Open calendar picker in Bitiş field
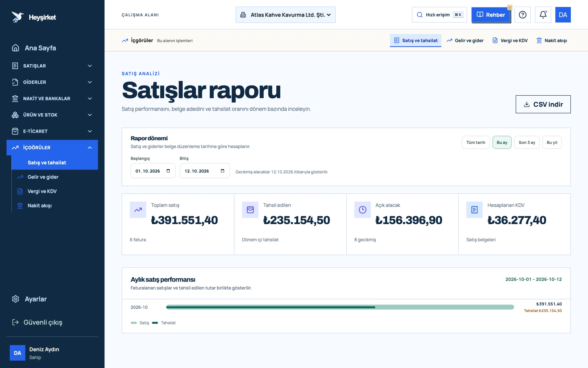Image resolution: width=588 pixels, height=368 pixels. tap(222, 171)
